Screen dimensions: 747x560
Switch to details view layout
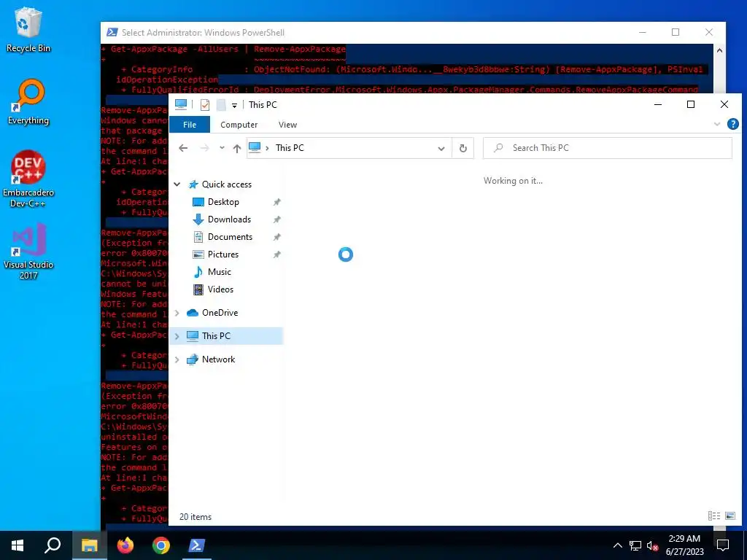tap(713, 516)
